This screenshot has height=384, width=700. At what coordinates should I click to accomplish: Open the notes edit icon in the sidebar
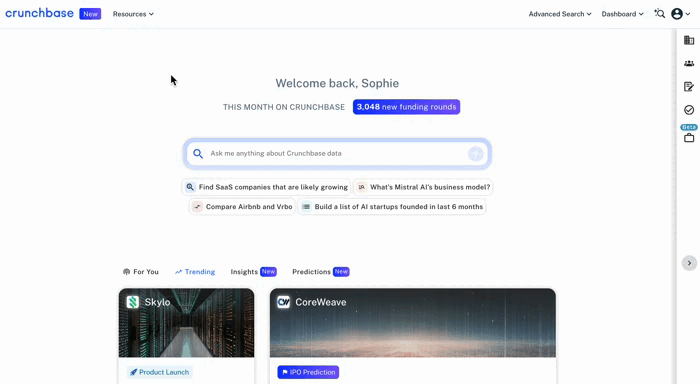689,87
